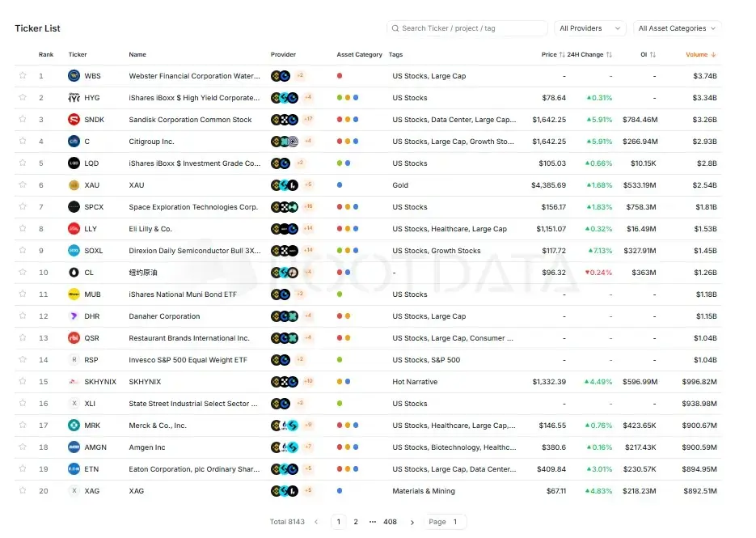
Task: Click the SOXL blue logo icon
Action: coord(74,251)
